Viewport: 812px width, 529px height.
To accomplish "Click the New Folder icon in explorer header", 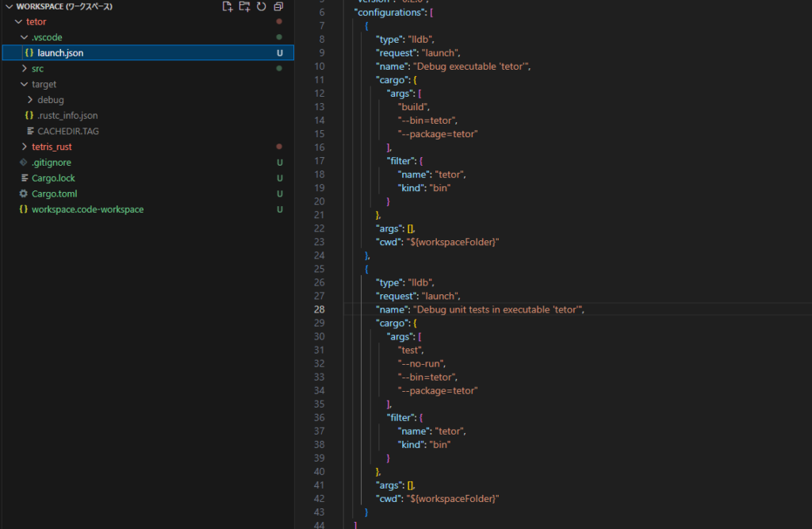I will (244, 6).
